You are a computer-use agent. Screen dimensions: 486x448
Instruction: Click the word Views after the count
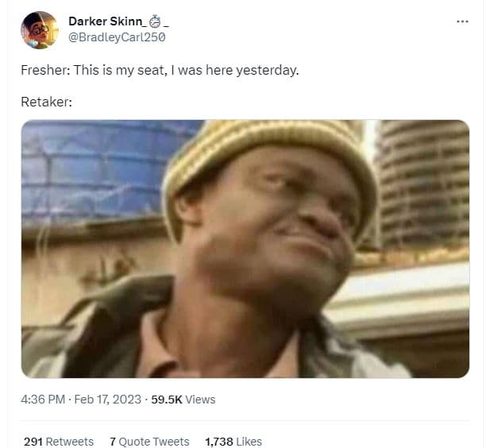click(x=200, y=400)
